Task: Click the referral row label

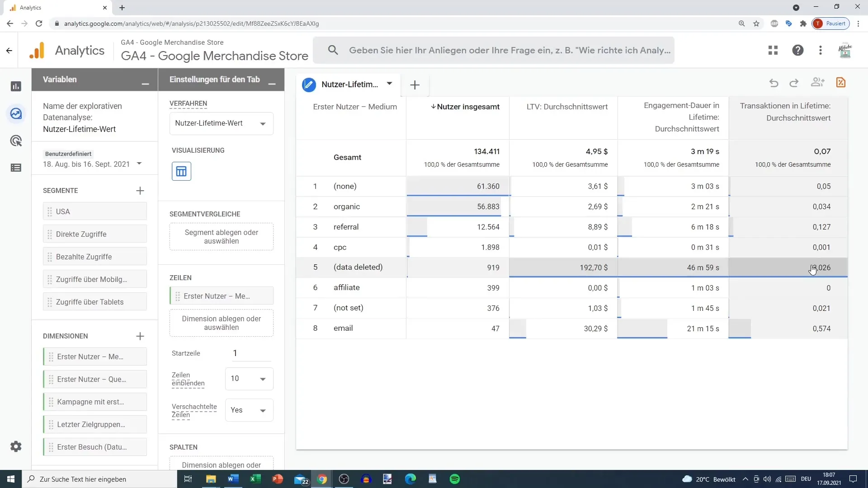Action: click(x=346, y=227)
